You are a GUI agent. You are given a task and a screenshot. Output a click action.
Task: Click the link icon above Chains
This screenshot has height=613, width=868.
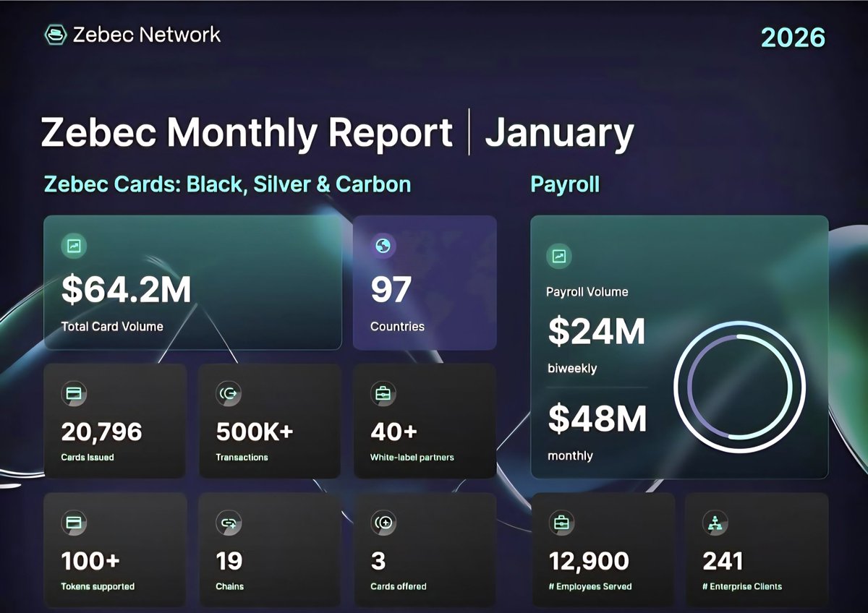pos(229,522)
